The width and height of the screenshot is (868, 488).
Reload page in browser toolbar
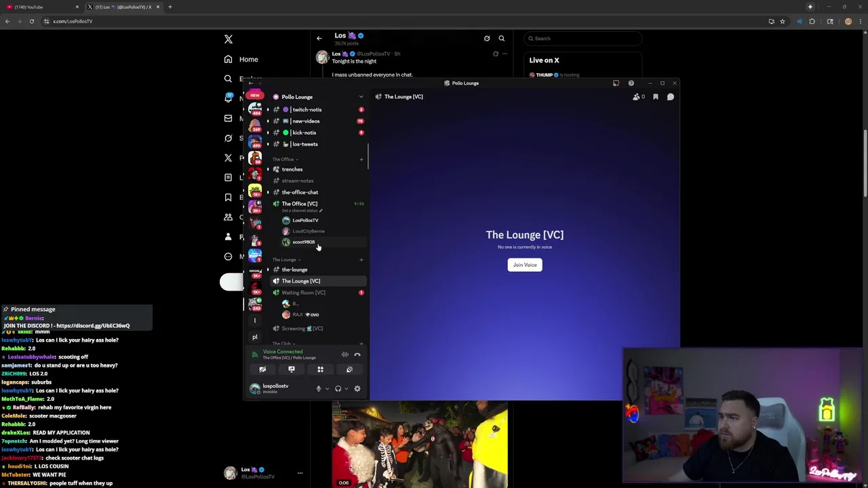(31, 21)
